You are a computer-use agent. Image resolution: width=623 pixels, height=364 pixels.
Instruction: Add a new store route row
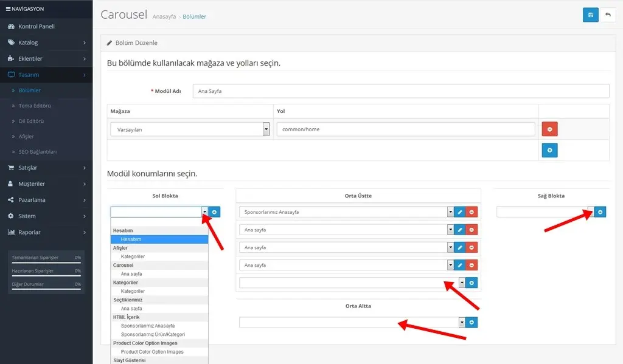pos(549,150)
